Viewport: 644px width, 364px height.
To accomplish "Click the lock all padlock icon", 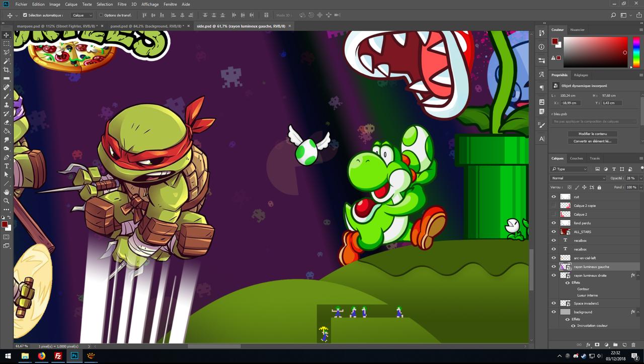I will tap(599, 188).
